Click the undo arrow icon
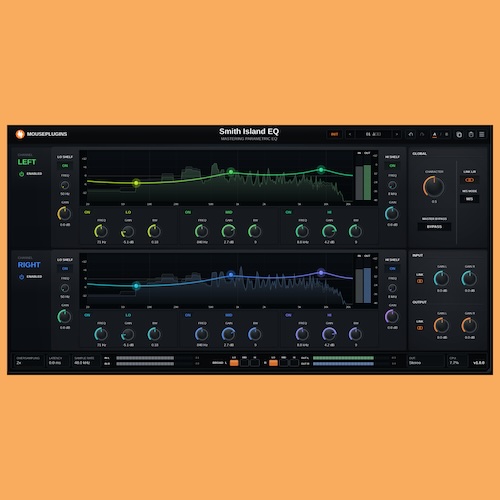500x500 pixels. (411, 134)
